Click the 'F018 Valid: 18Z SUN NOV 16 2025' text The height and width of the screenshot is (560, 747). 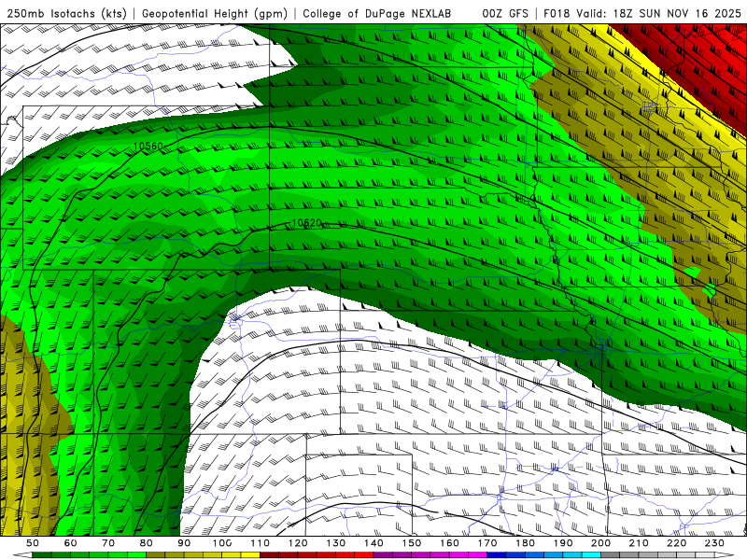(642, 13)
